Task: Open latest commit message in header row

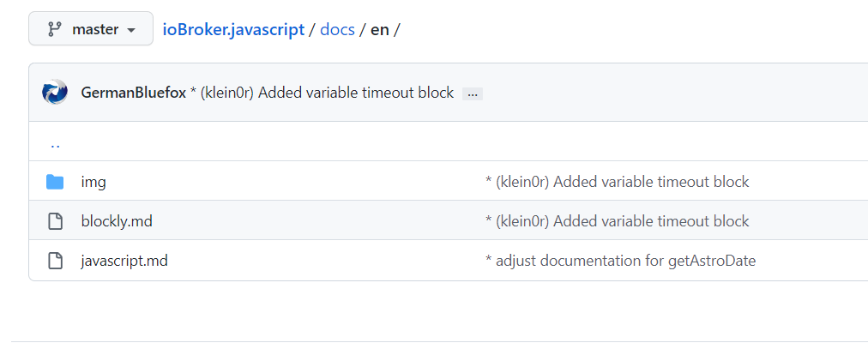Action: (322, 93)
